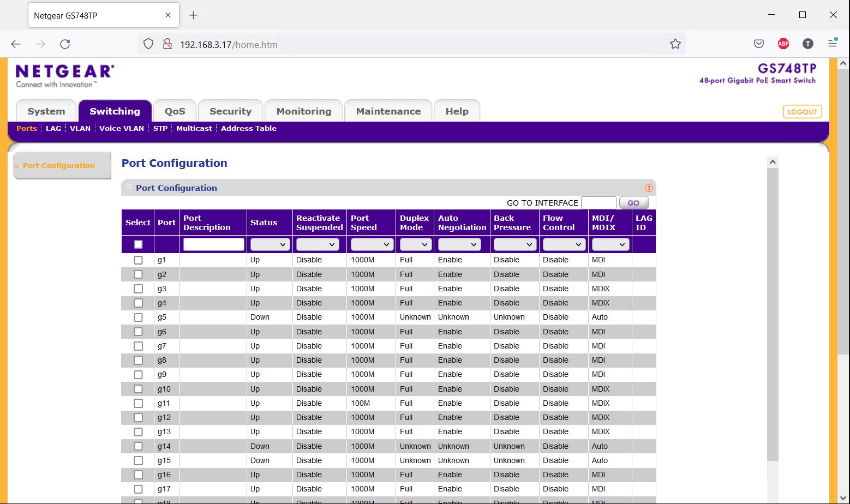The image size is (850, 504).
Task: Open a new browser tab
Action: pyautogui.click(x=193, y=15)
